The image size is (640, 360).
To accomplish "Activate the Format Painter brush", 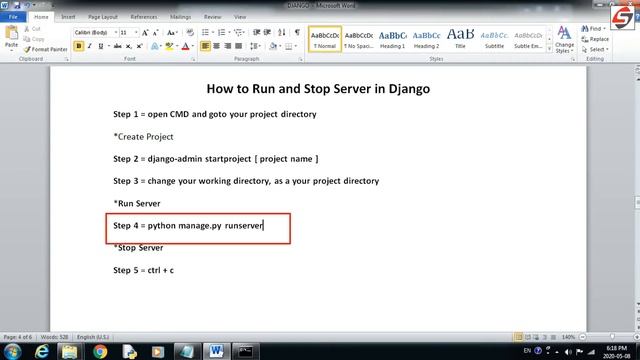I will [x=45, y=49].
